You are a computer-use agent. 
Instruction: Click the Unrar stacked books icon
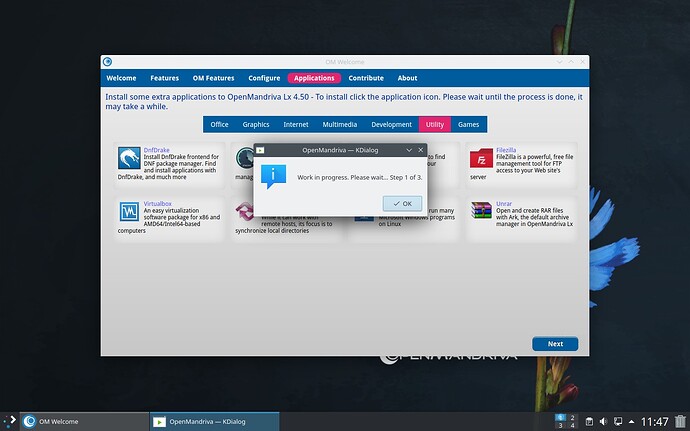481,210
